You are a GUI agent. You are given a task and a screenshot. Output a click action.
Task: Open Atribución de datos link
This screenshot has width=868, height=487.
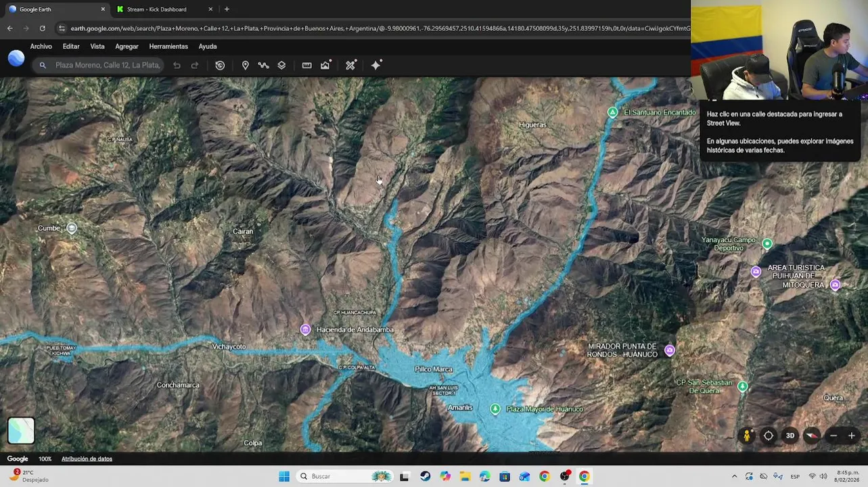coord(87,459)
